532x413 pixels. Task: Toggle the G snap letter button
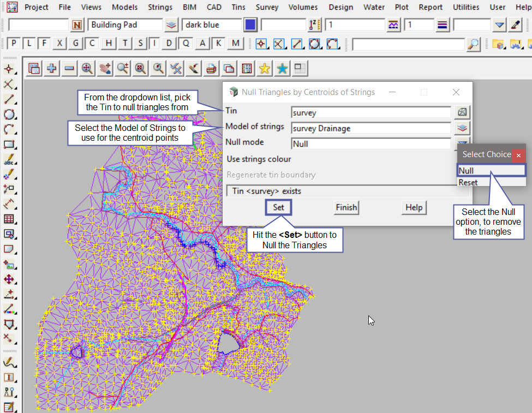tap(76, 44)
